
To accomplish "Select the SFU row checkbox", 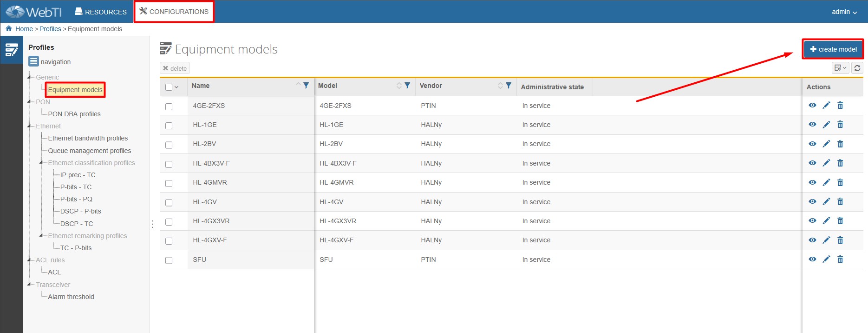I will (169, 260).
